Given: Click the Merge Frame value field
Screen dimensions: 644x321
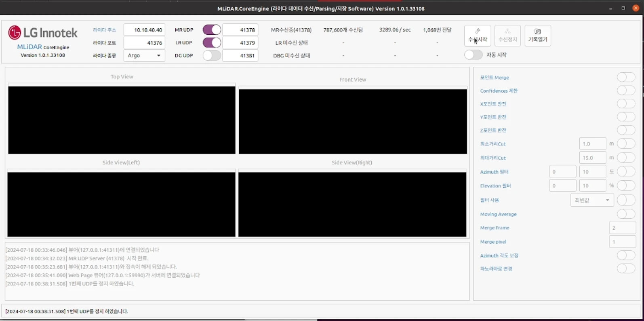Looking at the screenshot, I should [622, 228].
